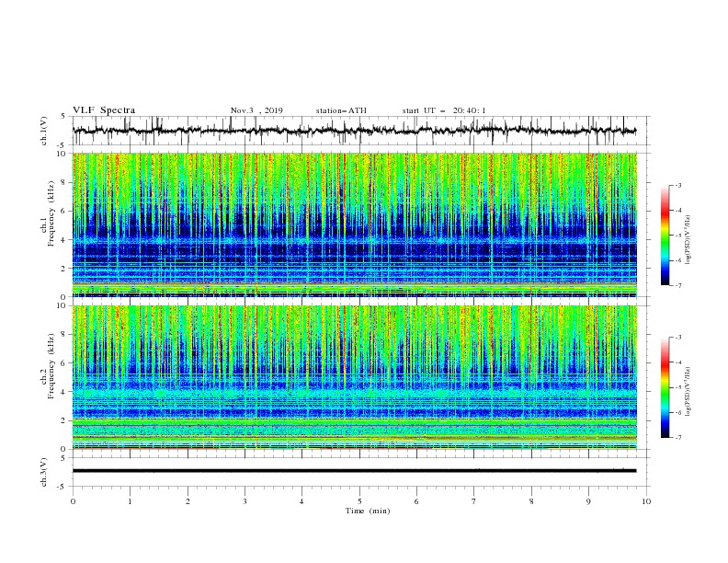728x563 pixels.
Task: Click the "4" kHz tick on ch.1 frequency axis
Action: point(63,240)
